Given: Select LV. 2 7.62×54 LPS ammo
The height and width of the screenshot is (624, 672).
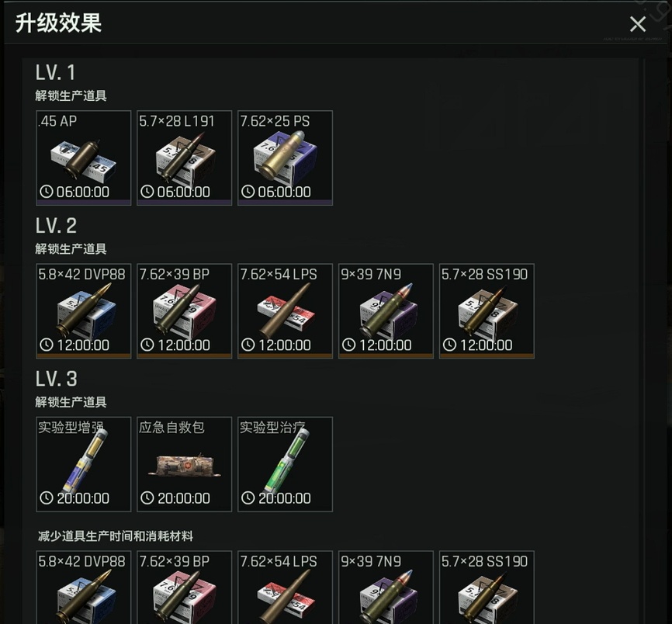Looking at the screenshot, I should click(x=285, y=310).
